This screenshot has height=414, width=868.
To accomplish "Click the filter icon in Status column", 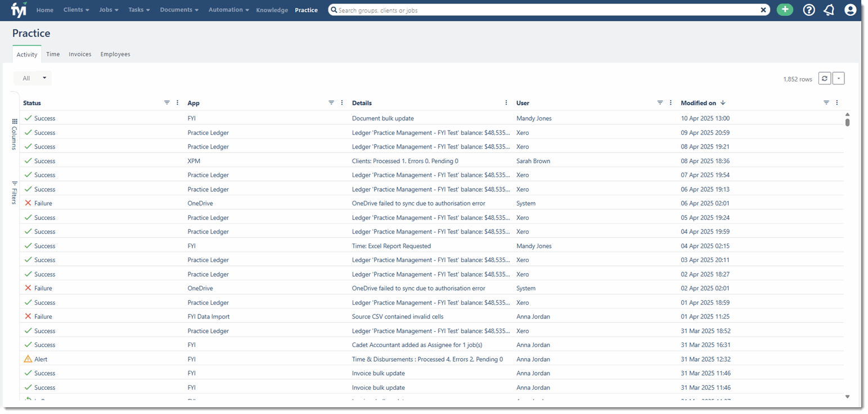I will [x=167, y=103].
